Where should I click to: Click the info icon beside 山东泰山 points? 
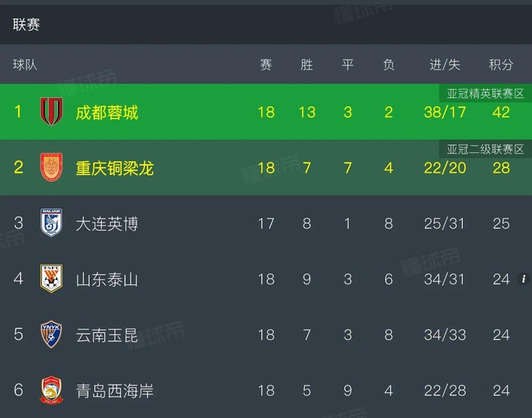coord(524,279)
